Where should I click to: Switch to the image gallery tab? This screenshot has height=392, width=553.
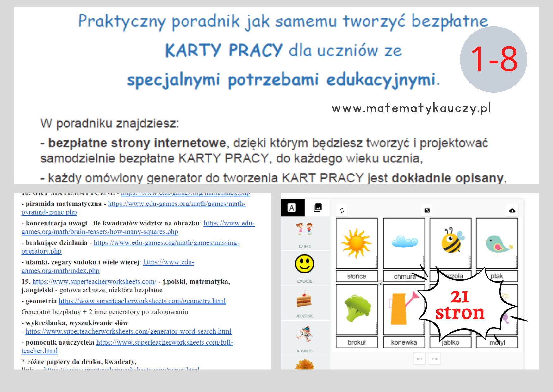coord(317,208)
